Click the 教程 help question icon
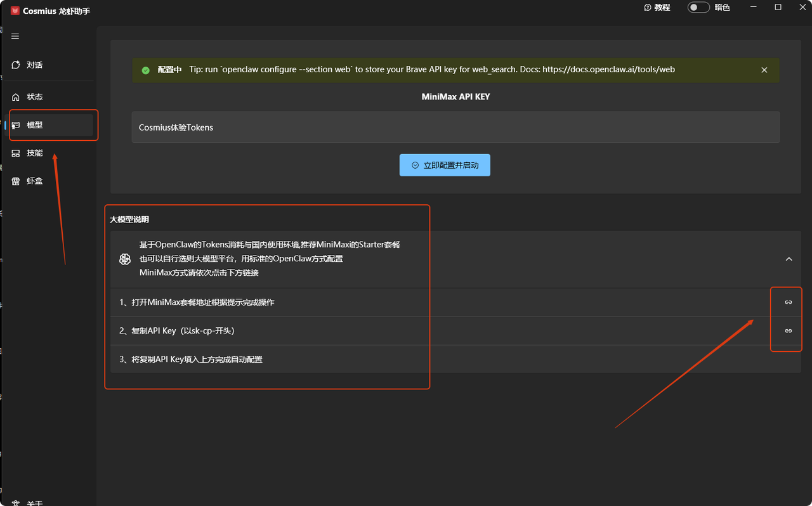 pos(648,8)
